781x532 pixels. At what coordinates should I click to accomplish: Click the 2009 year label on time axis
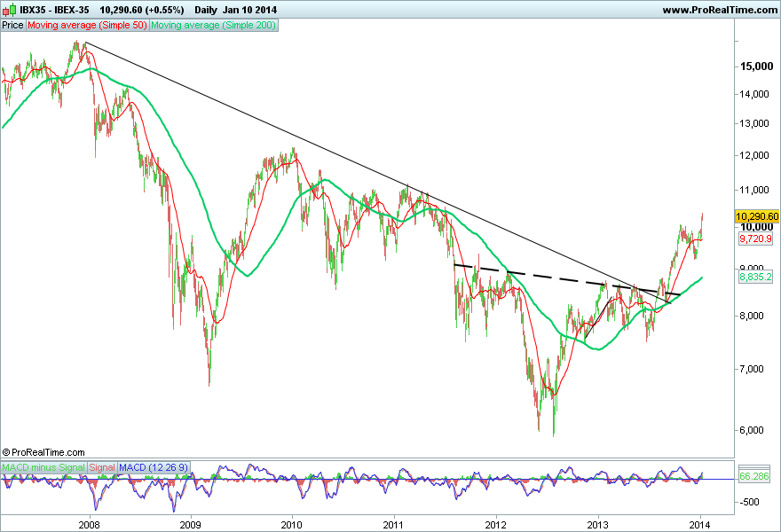190,525
